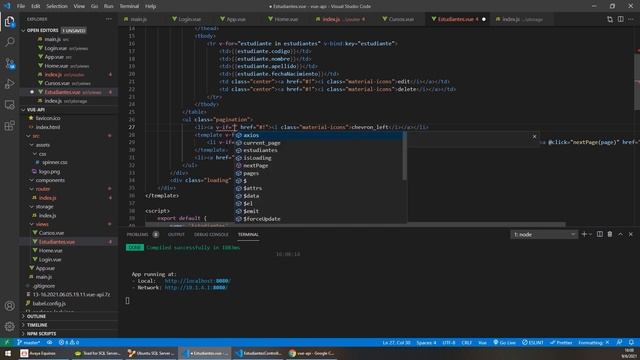Switch to Toad for SQL Server taskbar item
The width and height of the screenshot is (640, 360).
pyautogui.click(x=98, y=353)
